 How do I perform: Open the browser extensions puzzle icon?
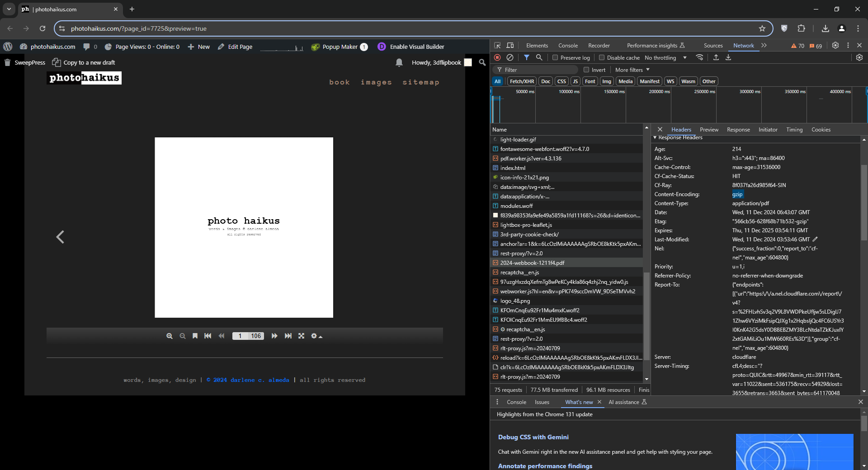(x=801, y=28)
